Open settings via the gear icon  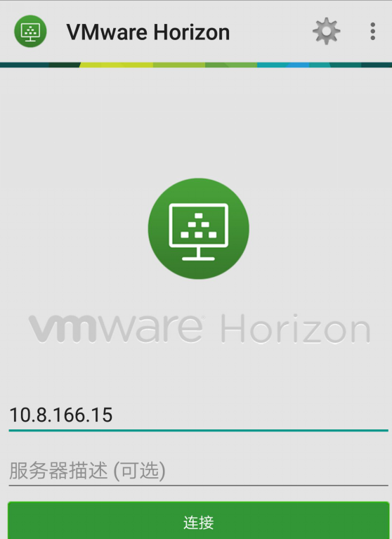point(326,32)
